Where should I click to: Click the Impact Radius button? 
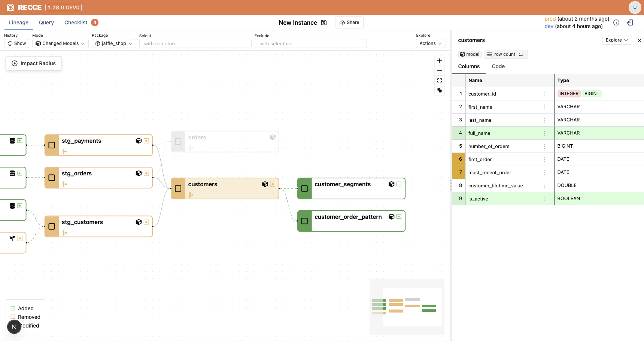tap(34, 63)
